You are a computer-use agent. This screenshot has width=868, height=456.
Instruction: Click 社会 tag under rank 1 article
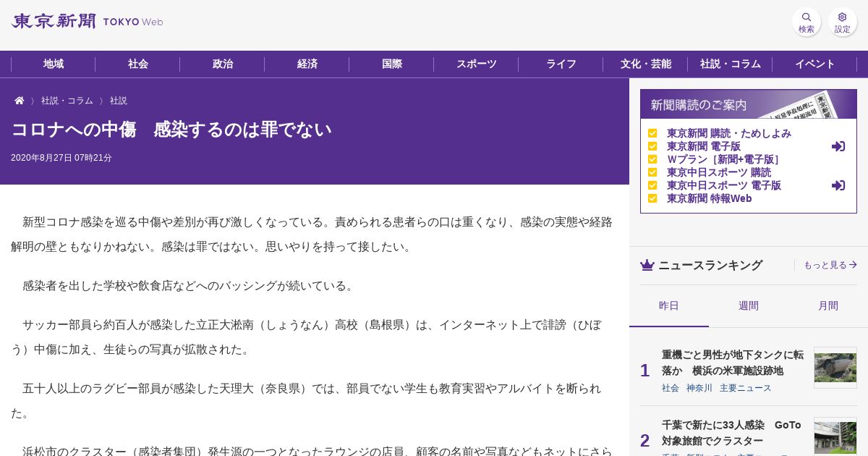[671, 388]
